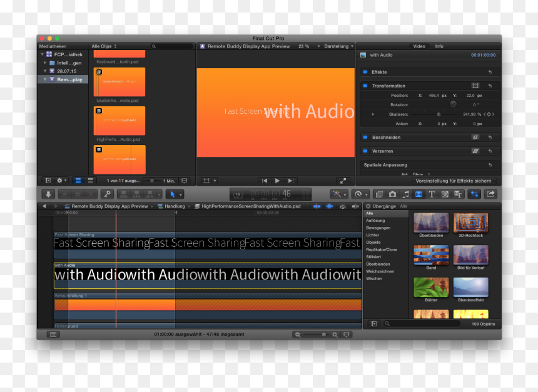The image size is (538, 392).
Task: Disable the Transformation section checkbox
Action: coord(365,86)
